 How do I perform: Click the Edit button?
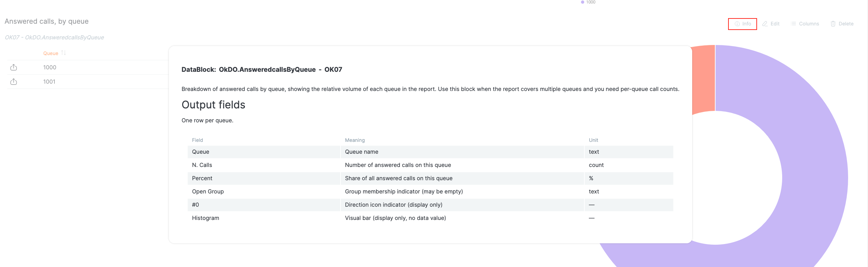771,24
